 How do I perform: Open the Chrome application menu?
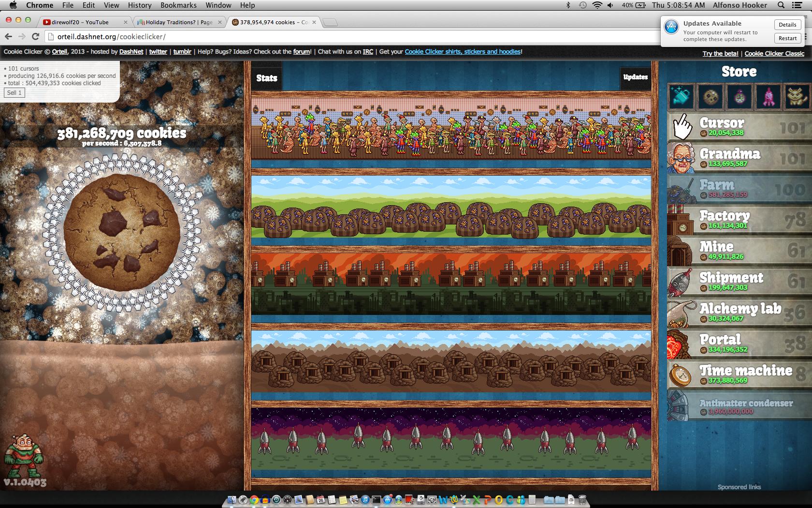pos(40,5)
